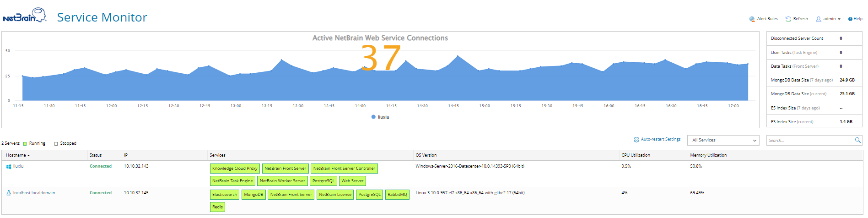The width and height of the screenshot is (868, 218).
Task: Click the CPU Utilization column header
Action: (636, 155)
